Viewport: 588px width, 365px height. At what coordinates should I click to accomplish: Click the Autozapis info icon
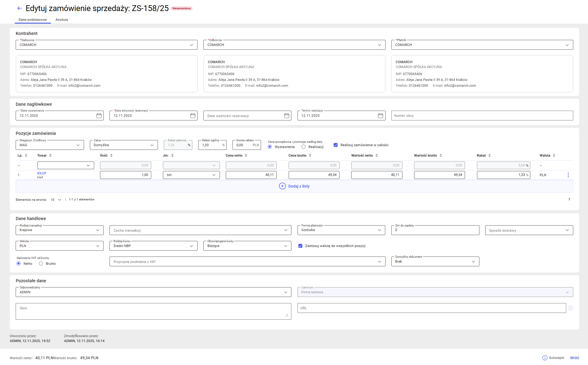(545, 358)
